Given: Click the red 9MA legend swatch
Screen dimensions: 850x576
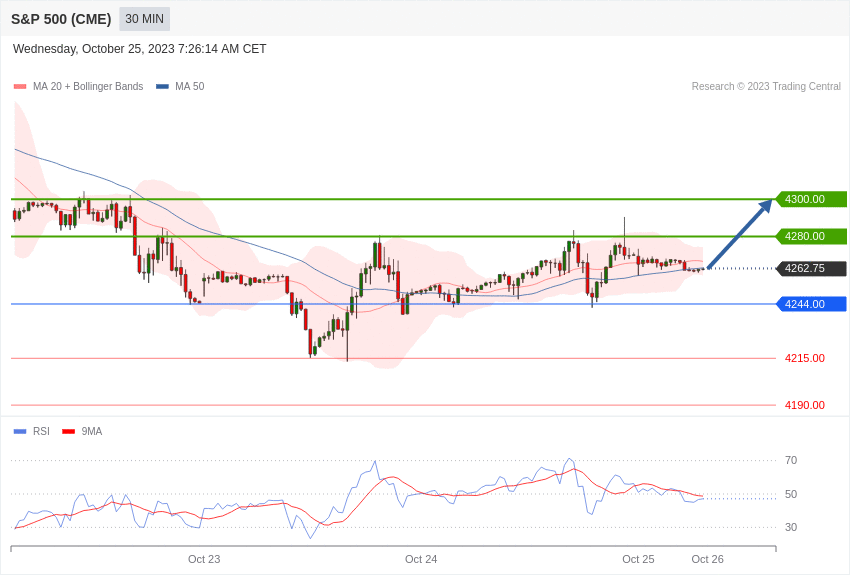Looking at the screenshot, I should 68,431.
